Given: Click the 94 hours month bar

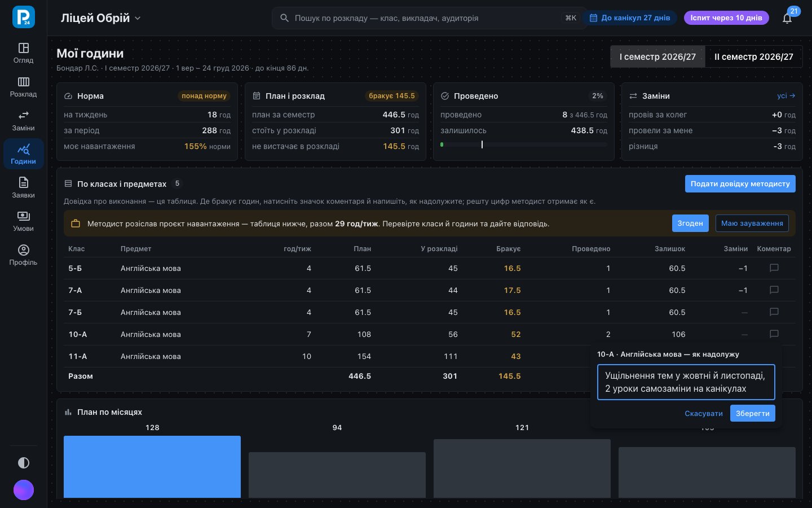Looking at the screenshot, I should click(337, 475).
